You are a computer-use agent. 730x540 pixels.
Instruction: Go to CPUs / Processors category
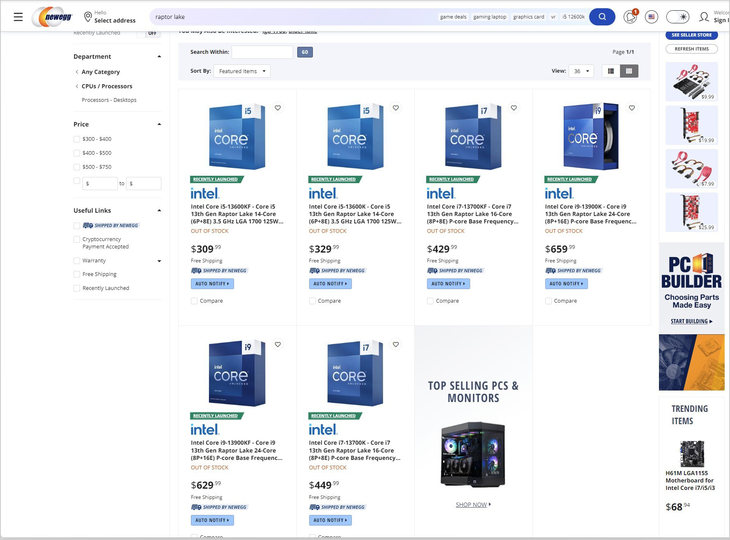coord(107,86)
